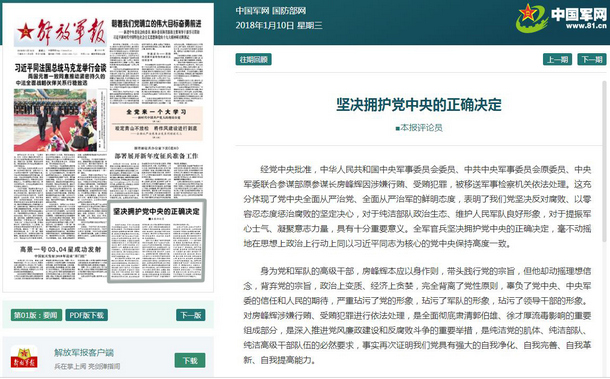Go to the next page via 下一版
This screenshot has height=379, width=610.
pyautogui.click(x=191, y=315)
